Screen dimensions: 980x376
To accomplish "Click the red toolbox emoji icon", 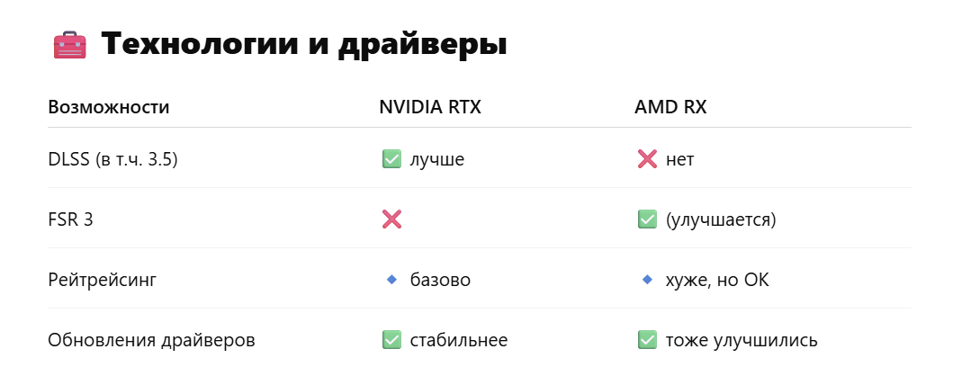I will click(69, 45).
